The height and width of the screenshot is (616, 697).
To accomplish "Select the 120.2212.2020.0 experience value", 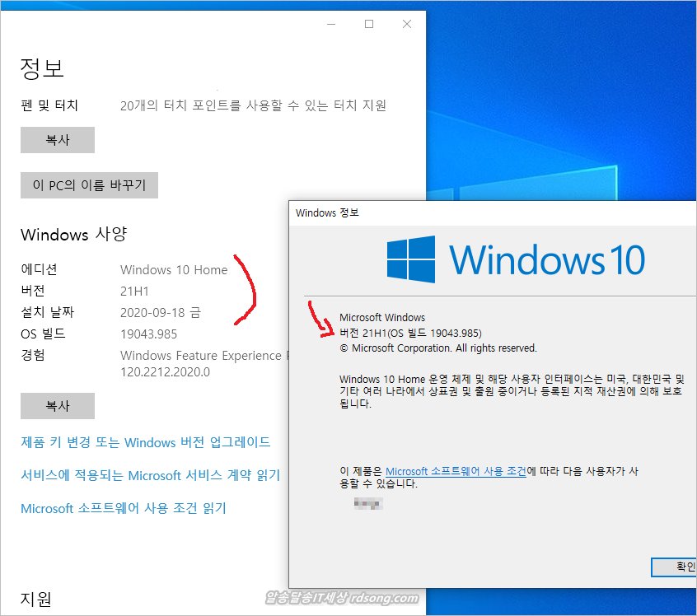I will coord(165,372).
